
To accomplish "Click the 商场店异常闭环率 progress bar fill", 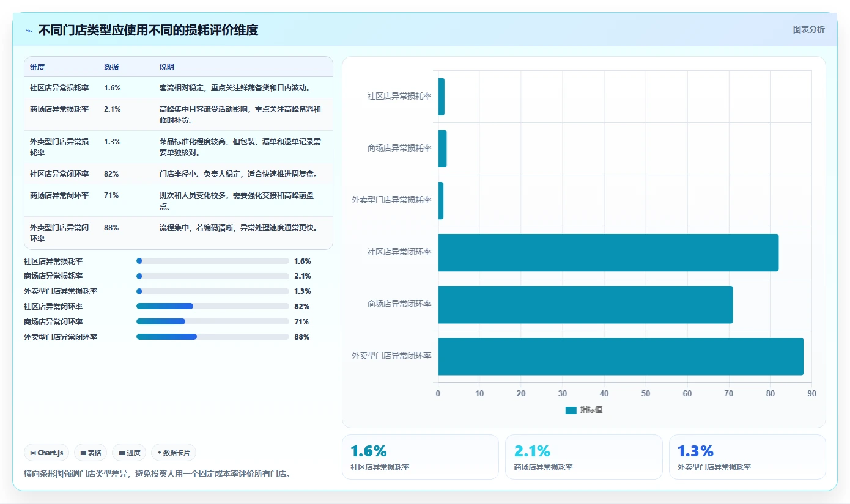I will 161,321.
